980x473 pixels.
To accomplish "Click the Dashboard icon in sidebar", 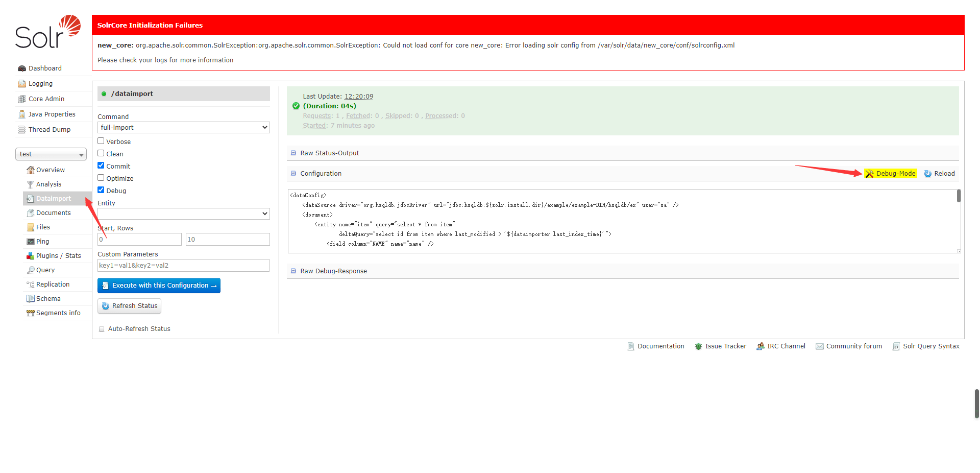I will [21, 68].
